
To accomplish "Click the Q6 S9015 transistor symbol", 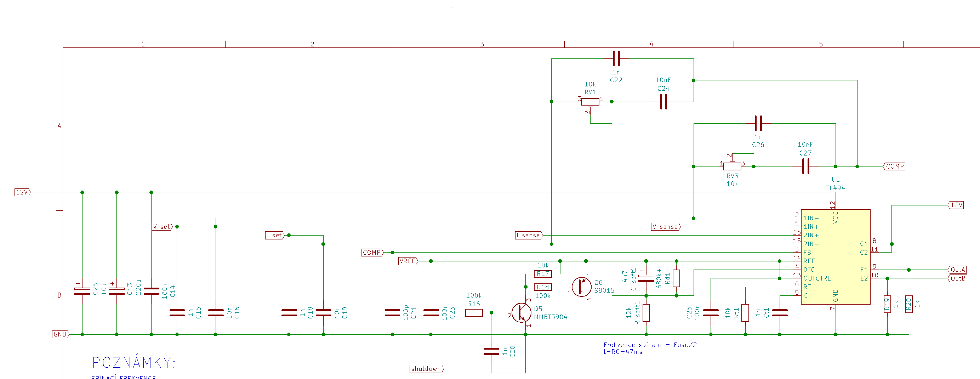I will [582, 287].
